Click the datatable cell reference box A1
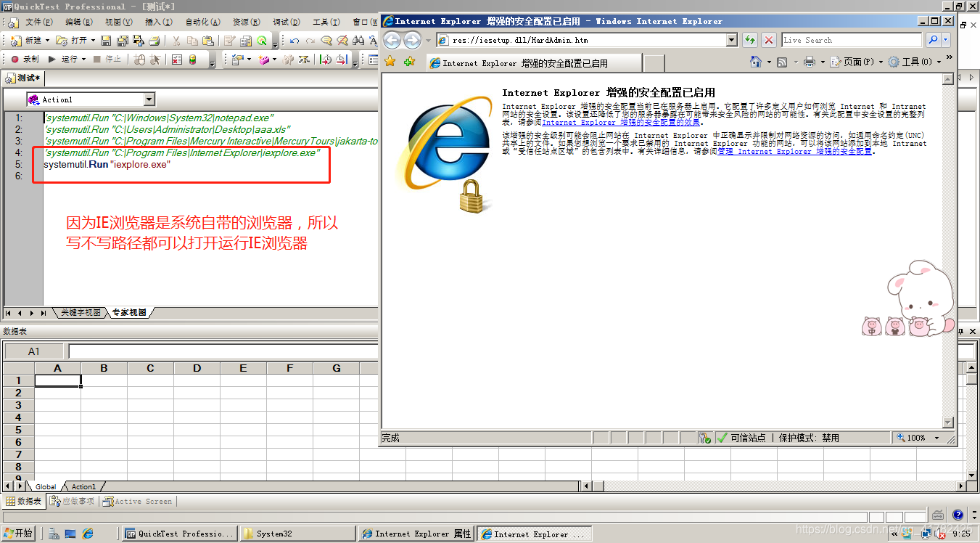The image size is (980, 543). click(x=34, y=351)
